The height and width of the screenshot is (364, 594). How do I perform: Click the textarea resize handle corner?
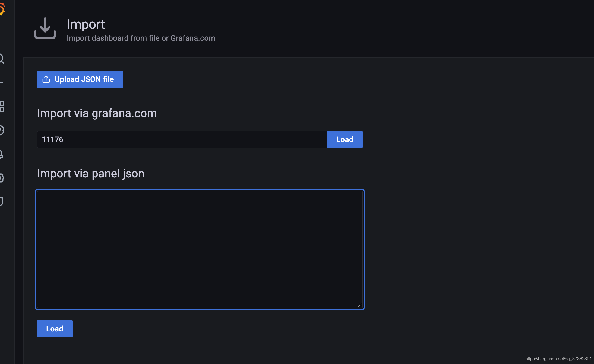tap(360, 305)
